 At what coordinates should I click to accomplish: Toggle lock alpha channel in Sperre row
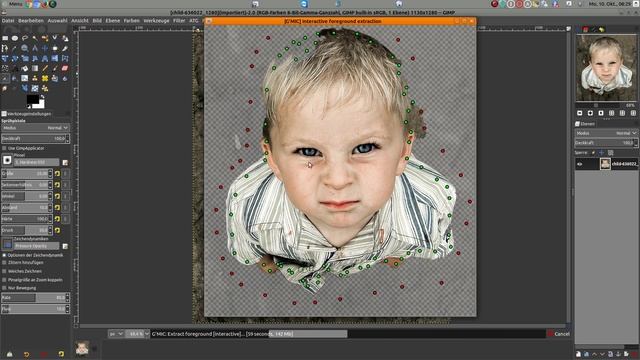pyautogui.click(x=611, y=153)
